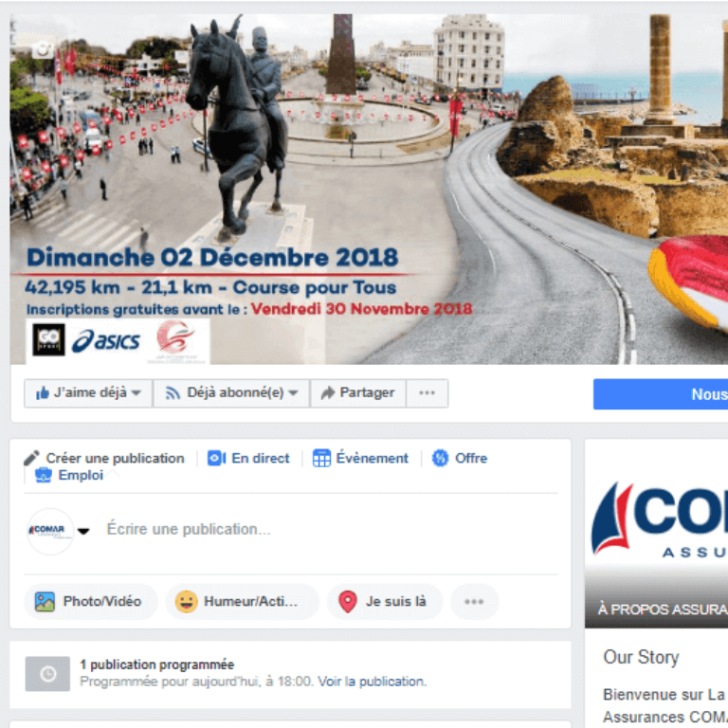
Task: Open the COMAR Assurances logo image
Action: click(x=656, y=520)
